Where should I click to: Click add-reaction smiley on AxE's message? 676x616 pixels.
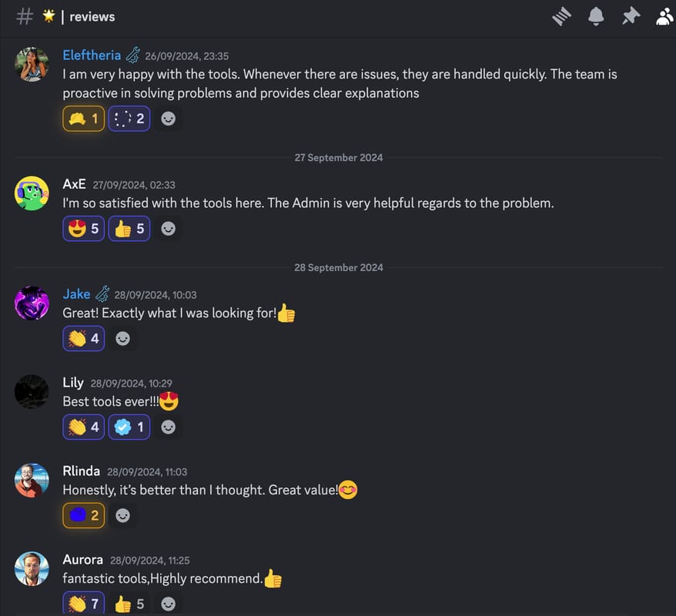coord(168,229)
